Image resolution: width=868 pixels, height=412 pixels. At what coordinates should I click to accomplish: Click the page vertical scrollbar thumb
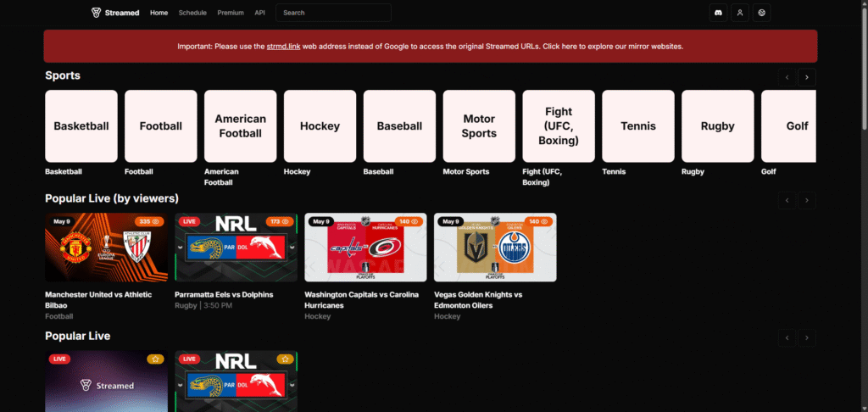[x=864, y=68]
